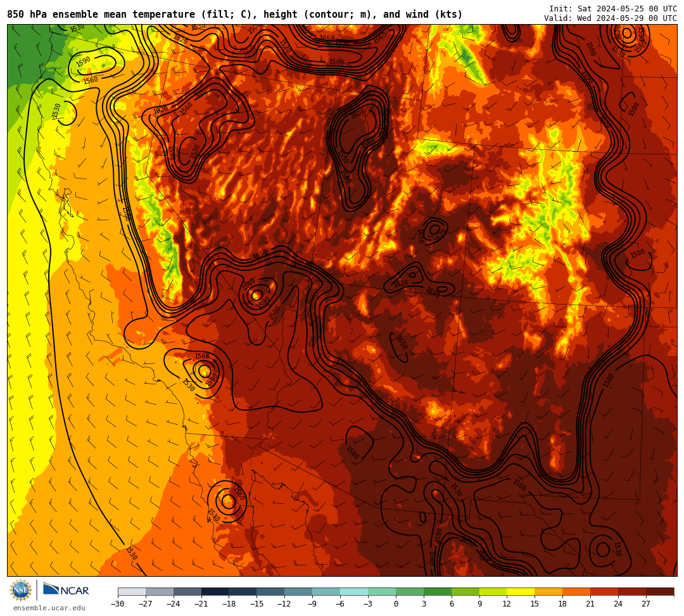
Task: Pick the yellow 12 to 15 colorbar swatch
Action: pos(521,591)
